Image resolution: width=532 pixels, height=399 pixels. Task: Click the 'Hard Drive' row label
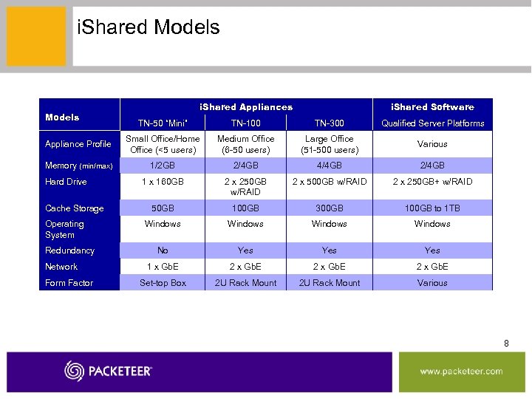pos(66,182)
